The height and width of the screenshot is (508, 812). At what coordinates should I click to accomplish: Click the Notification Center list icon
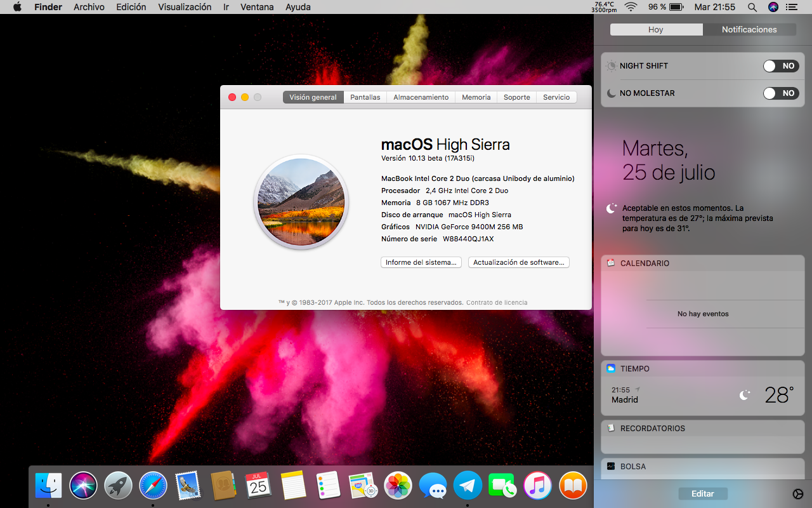click(x=792, y=7)
